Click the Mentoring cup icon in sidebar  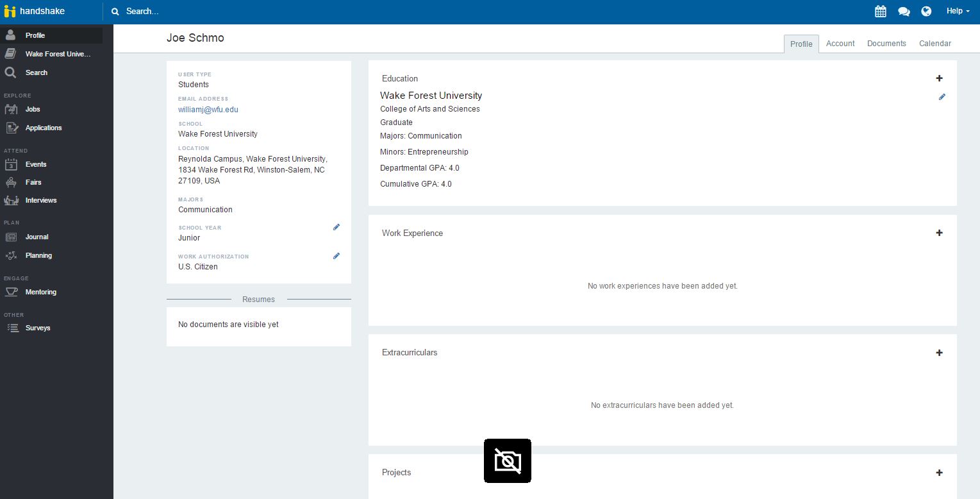click(x=12, y=292)
